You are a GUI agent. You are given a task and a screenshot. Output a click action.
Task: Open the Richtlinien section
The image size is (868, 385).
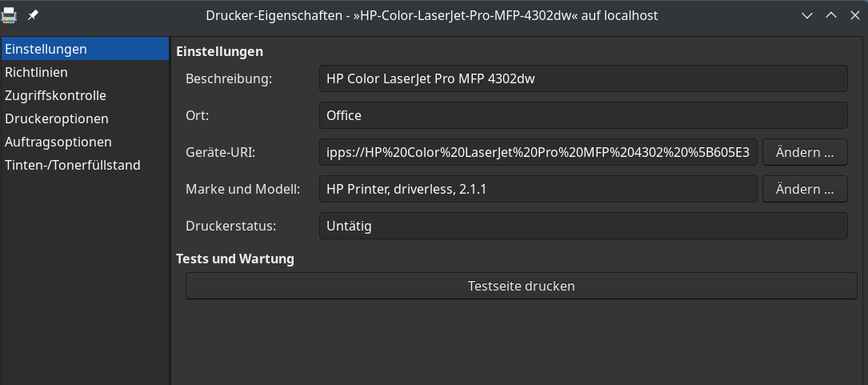(x=85, y=72)
